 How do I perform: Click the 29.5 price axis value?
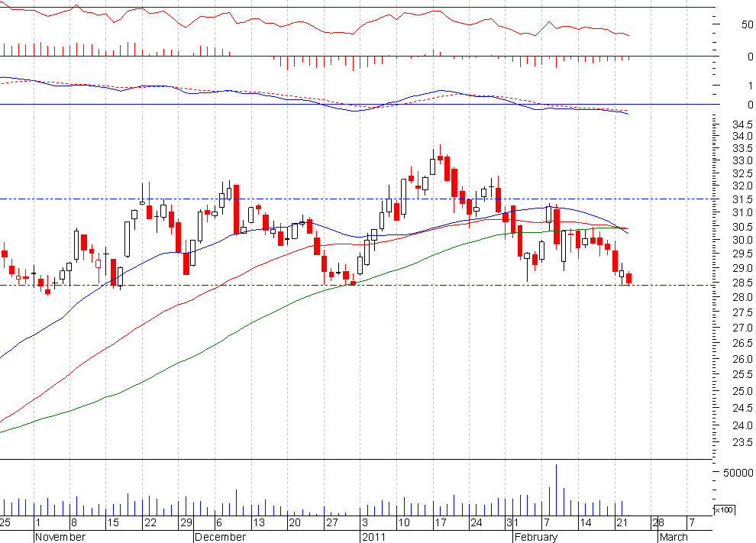coord(742,254)
